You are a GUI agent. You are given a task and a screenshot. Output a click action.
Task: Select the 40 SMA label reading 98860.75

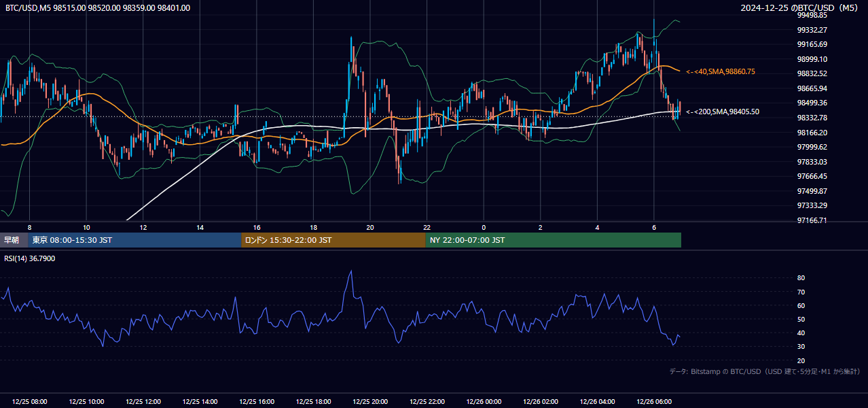tap(721, 71)
